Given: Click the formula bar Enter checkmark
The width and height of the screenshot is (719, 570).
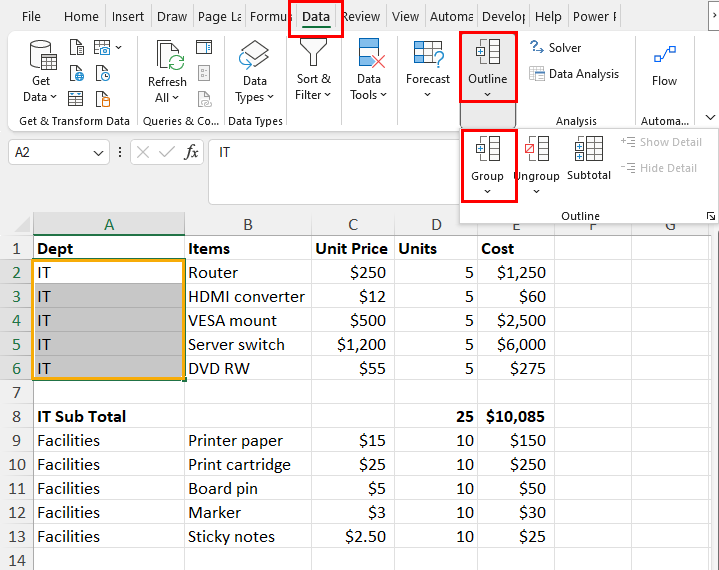Looking at the screenshot, I should (x=166, y=152).
